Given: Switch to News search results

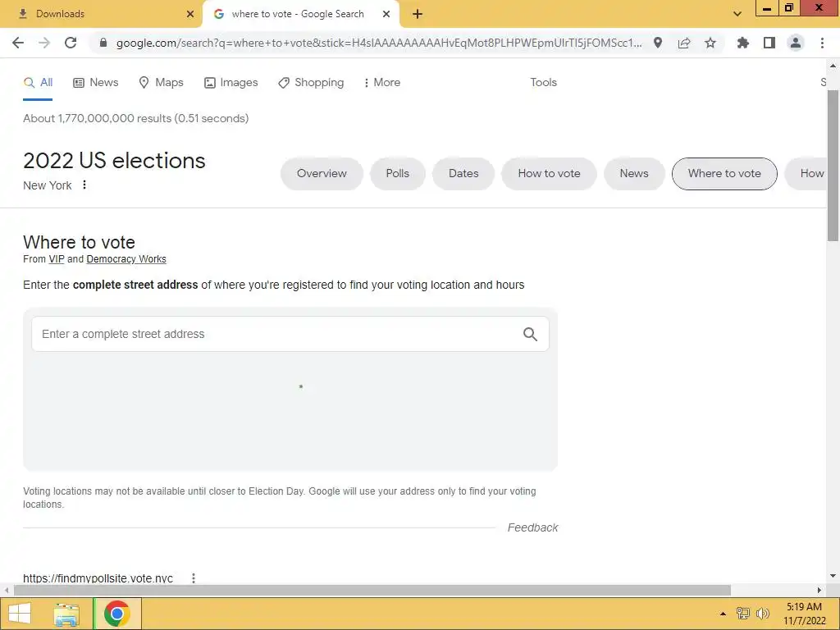Looking at the screenshot, I should [96, 83].
